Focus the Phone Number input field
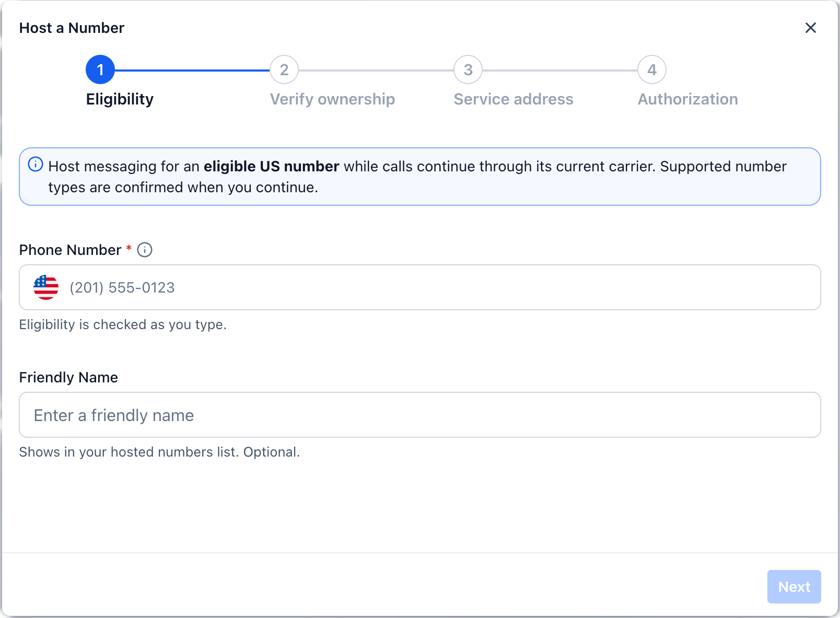Image resolution: width=840 pixels, height=618 pixels. point(420,287)
